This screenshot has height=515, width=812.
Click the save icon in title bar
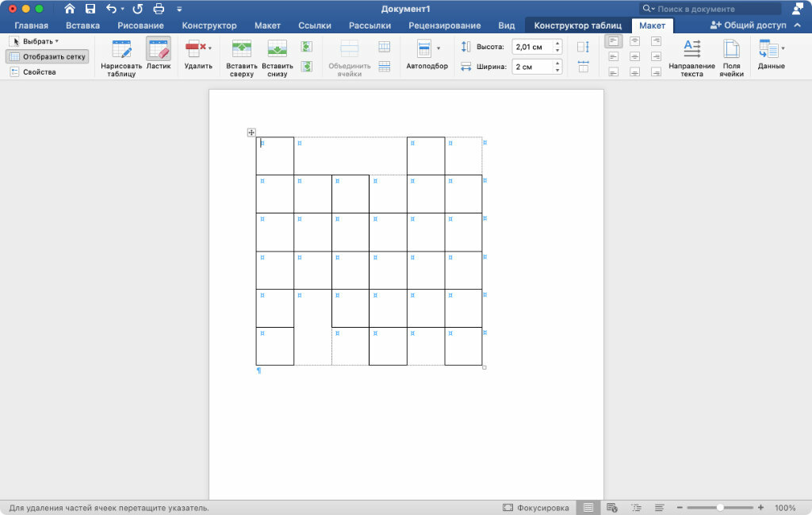coord(90,9)
